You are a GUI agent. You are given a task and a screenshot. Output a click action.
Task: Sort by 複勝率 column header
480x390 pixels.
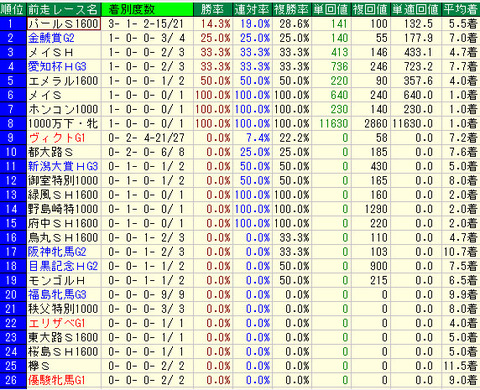292,10
